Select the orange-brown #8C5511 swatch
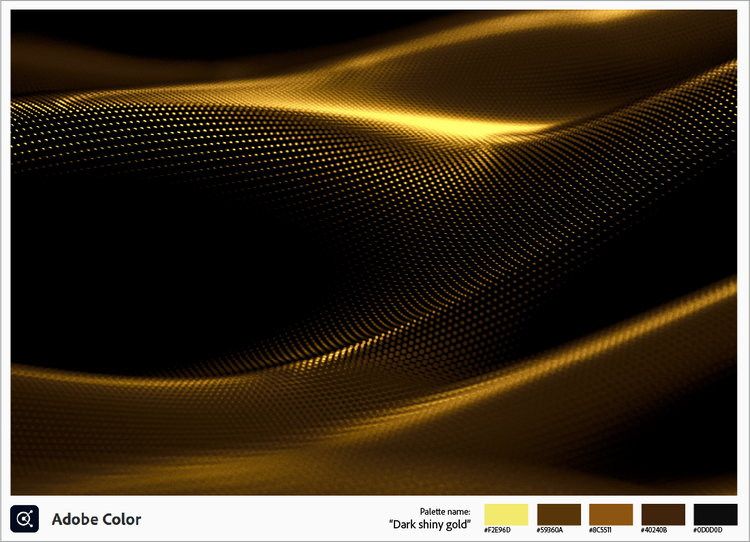 pyautogui.click(x=611, y=514)
